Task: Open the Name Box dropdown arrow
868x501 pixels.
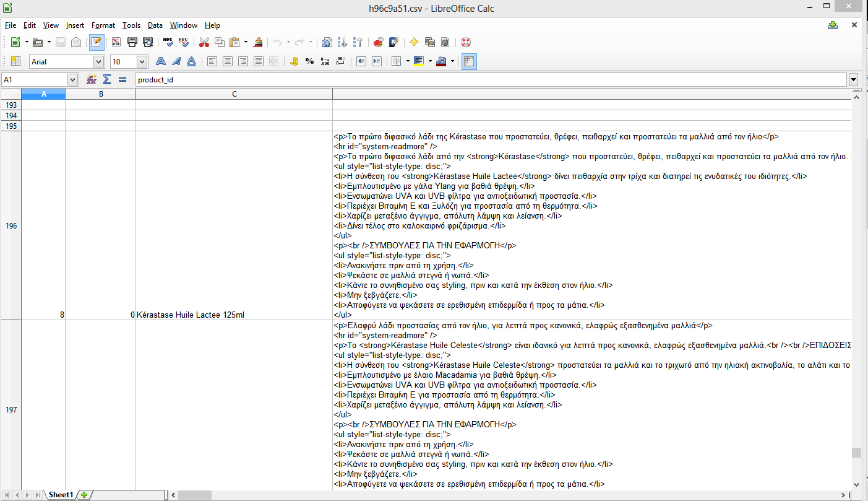Action: pyautogui.click(x=72, y=80)
